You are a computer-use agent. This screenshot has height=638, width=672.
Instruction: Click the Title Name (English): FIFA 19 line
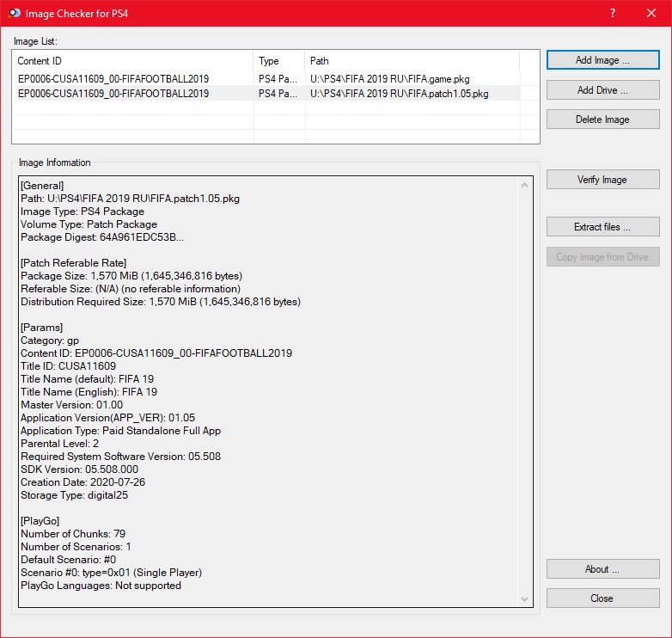click(89, 392)
